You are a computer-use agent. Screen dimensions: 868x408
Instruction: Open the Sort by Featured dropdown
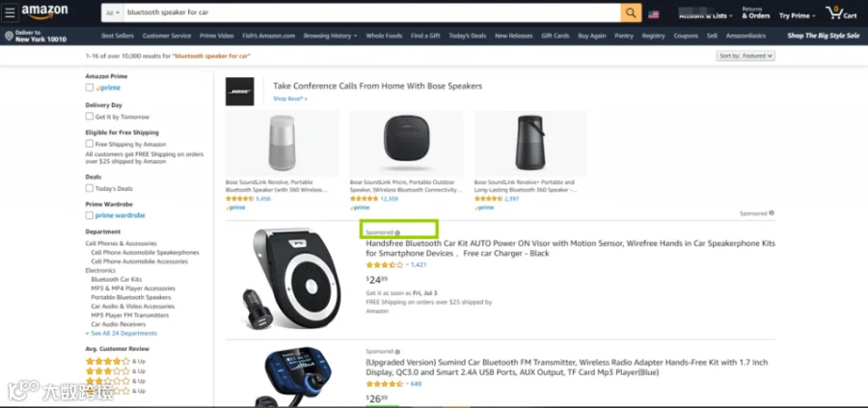746,56
